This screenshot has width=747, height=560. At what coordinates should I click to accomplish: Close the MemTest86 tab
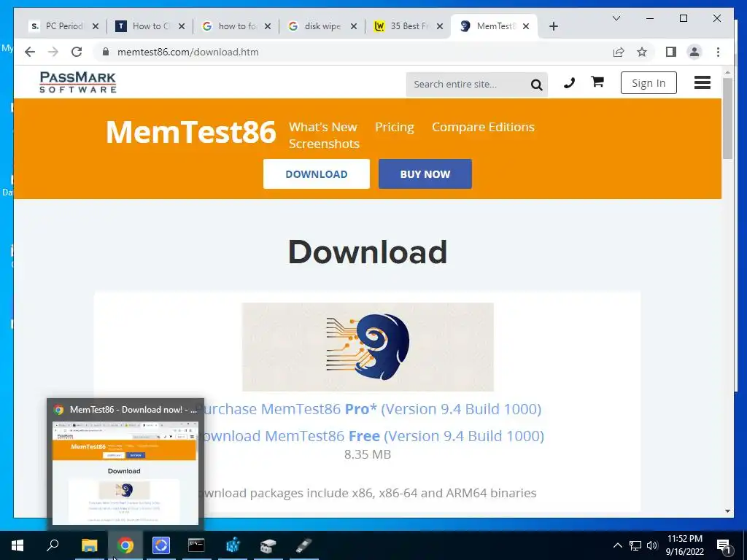[x=526, y=26]
